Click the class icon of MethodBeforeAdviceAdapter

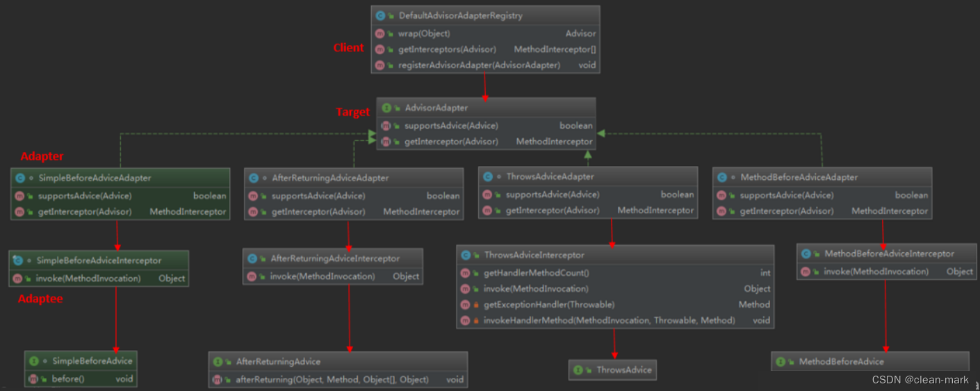[721, 178]
